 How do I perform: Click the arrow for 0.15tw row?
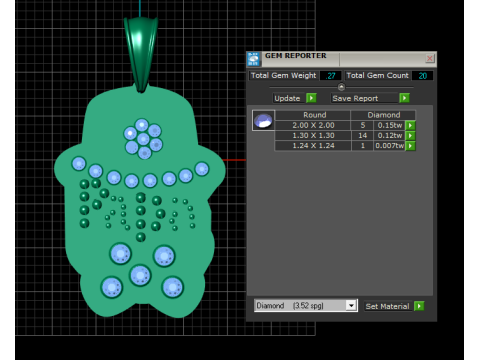(x=410, y=125)
